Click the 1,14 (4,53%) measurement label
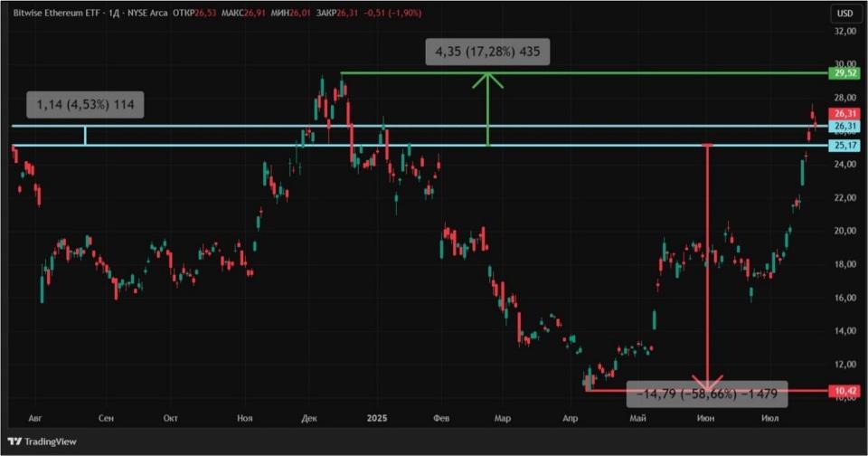The width and height of the screenshot is (868, 456). click(86, 105)
